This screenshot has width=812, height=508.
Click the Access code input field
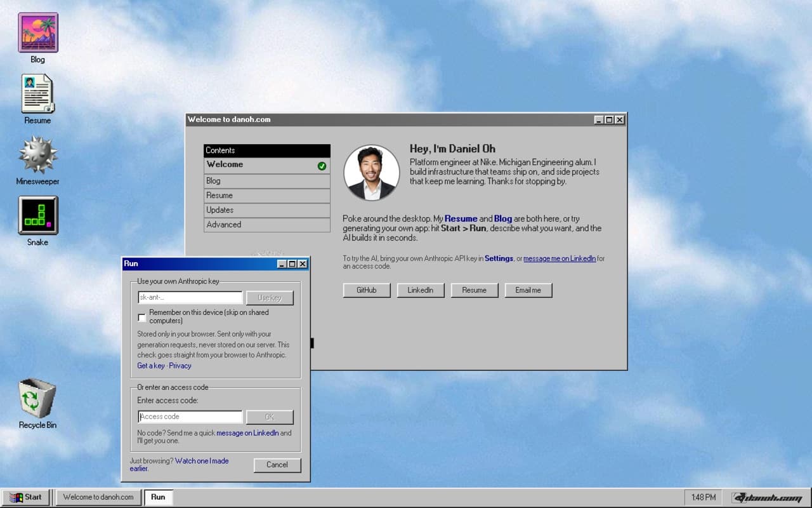190,417
